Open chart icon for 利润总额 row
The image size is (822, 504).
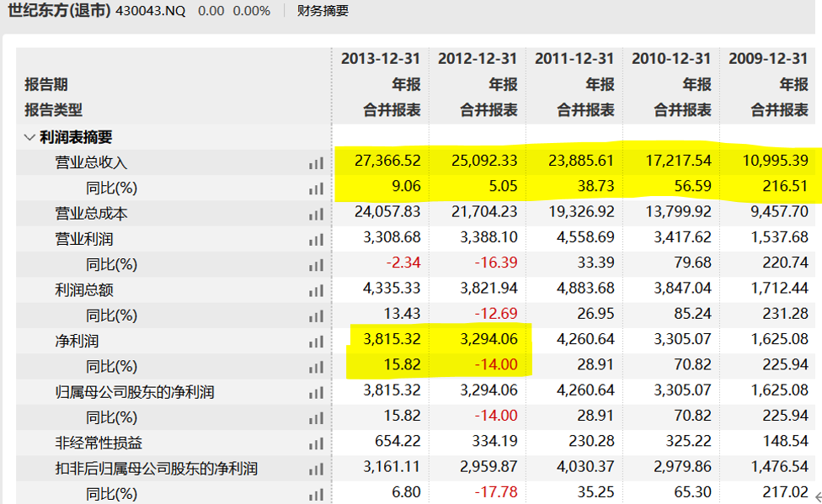316,291
